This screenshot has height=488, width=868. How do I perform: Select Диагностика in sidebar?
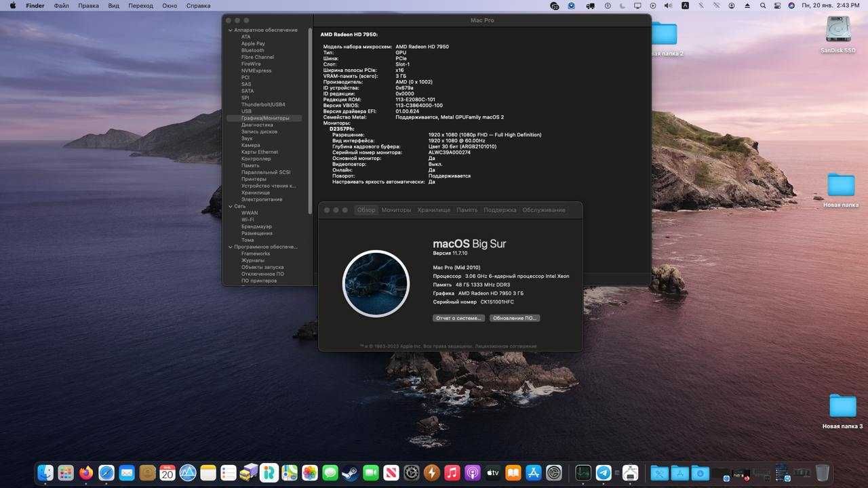pos(257,125)
